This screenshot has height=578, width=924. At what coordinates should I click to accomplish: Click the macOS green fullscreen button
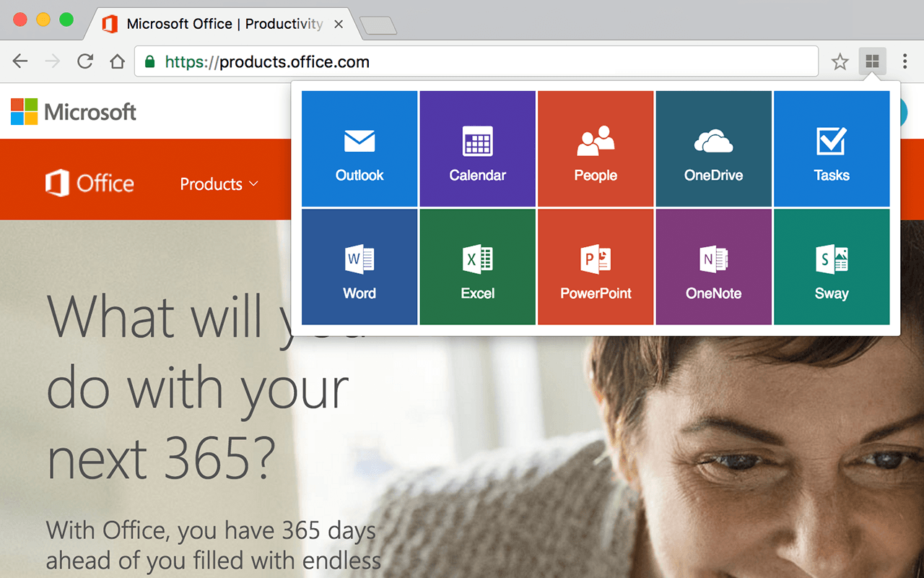(x=66, y=20)
